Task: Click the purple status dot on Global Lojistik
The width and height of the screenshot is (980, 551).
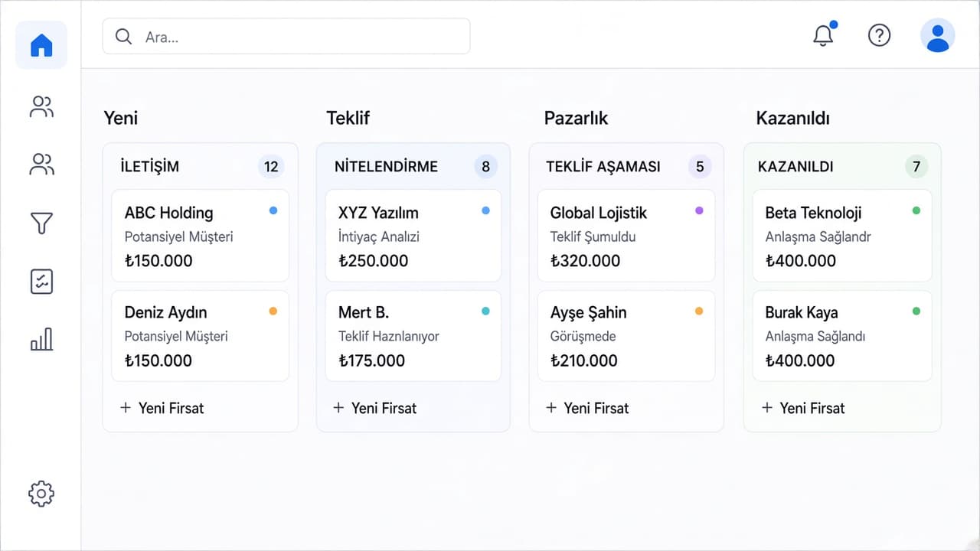Action: click(x=699, y=210)
